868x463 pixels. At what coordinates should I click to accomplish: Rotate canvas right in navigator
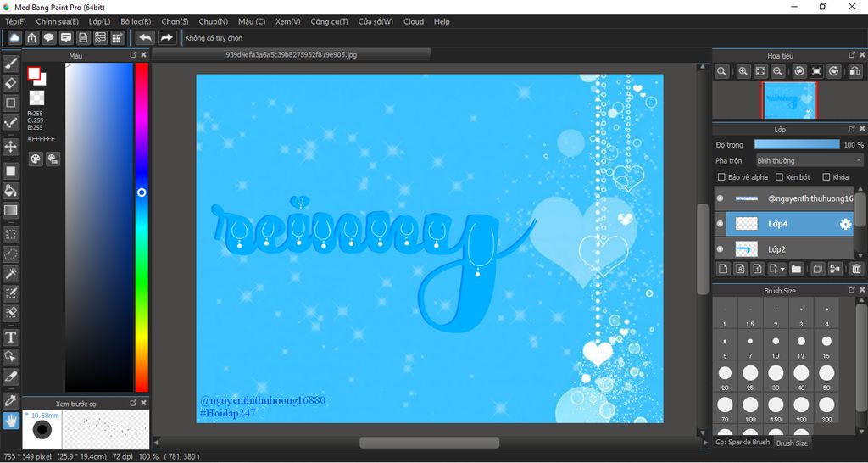click(834, 71)
